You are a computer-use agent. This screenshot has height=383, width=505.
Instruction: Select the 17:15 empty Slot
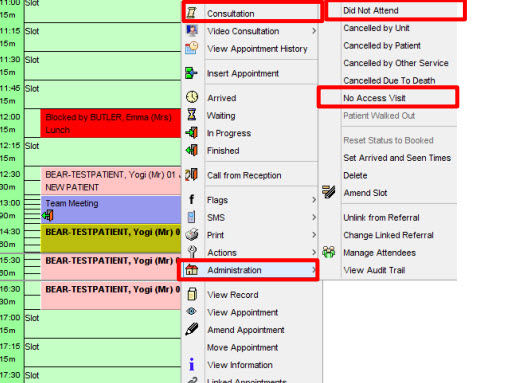coord(103,352)
